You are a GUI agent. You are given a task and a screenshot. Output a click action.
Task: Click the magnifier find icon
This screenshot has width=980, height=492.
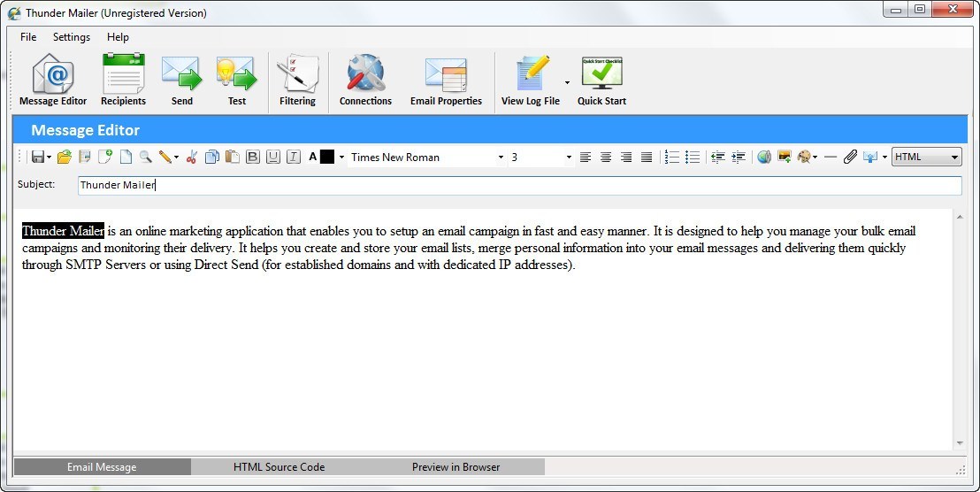click(146, 157)
